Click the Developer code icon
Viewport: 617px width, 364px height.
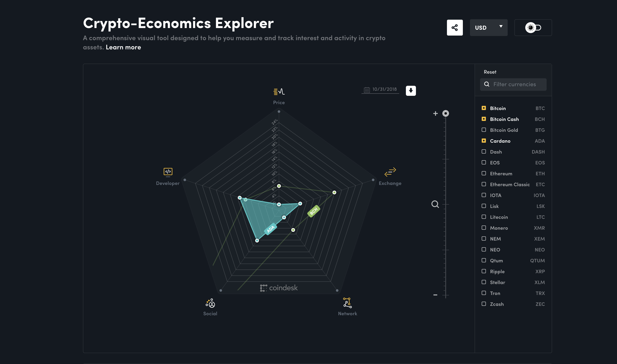pyautogui.click(x=168, y=172)
